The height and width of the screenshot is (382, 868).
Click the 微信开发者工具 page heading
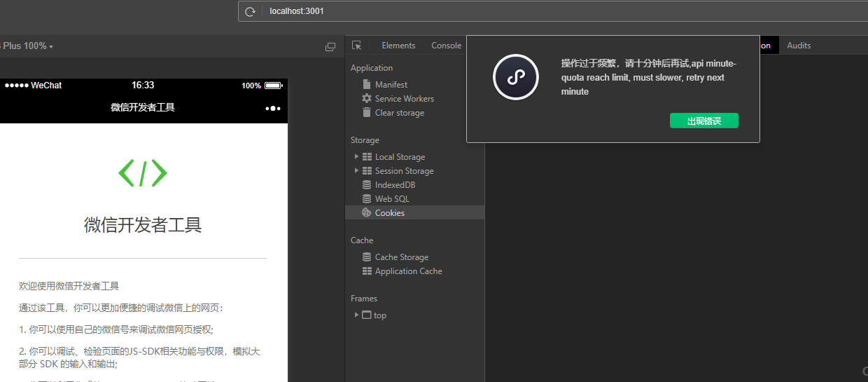[143, 225]
